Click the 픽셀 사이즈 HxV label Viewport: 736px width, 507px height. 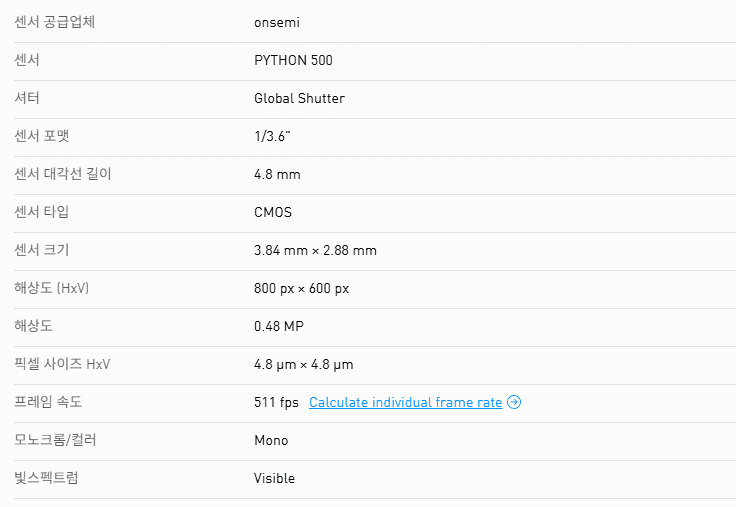coord(62,364)
